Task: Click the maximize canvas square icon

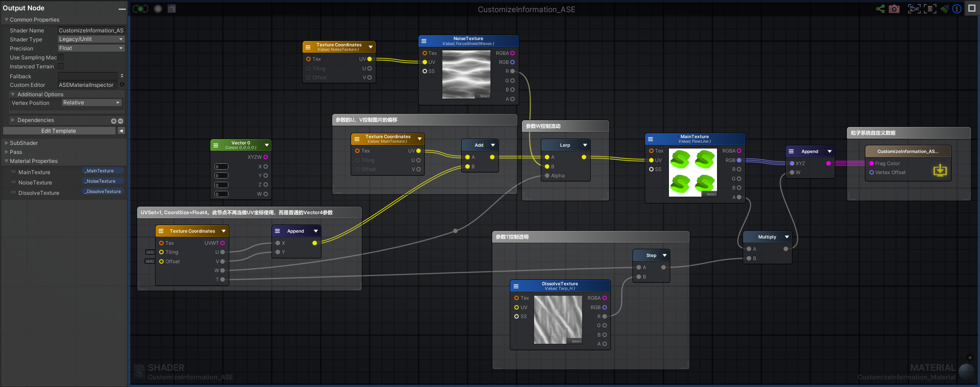Action: [x=971, y=9]
